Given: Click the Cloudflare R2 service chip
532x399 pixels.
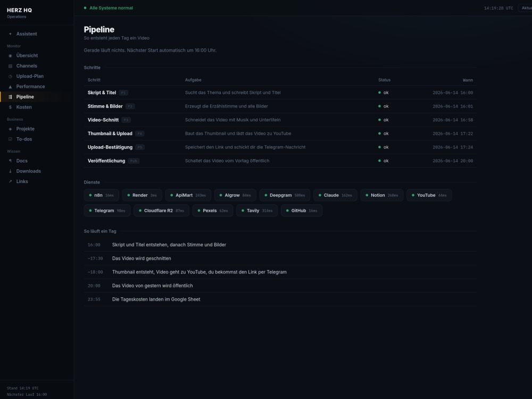Looking at the screenshot, I should click(x=162, y=211).
